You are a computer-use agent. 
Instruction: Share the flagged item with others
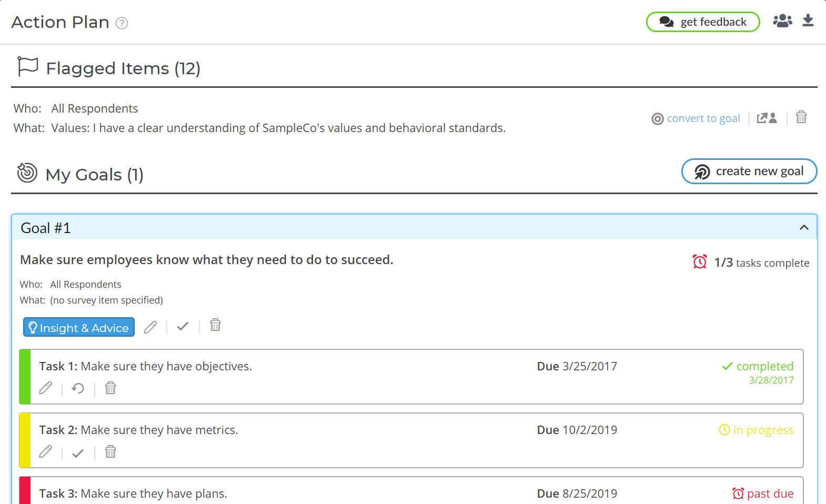tap(767, 118)
